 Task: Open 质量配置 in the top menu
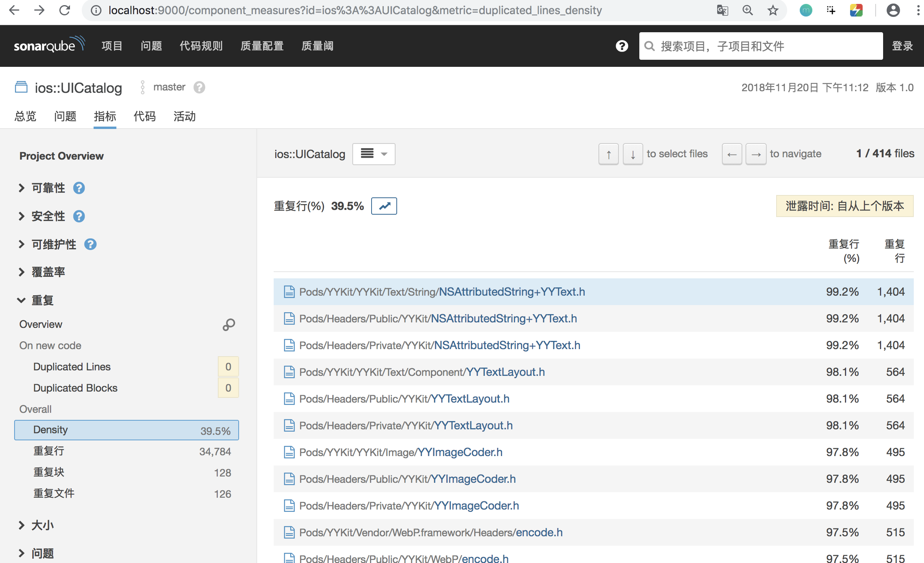click(262, 46)
